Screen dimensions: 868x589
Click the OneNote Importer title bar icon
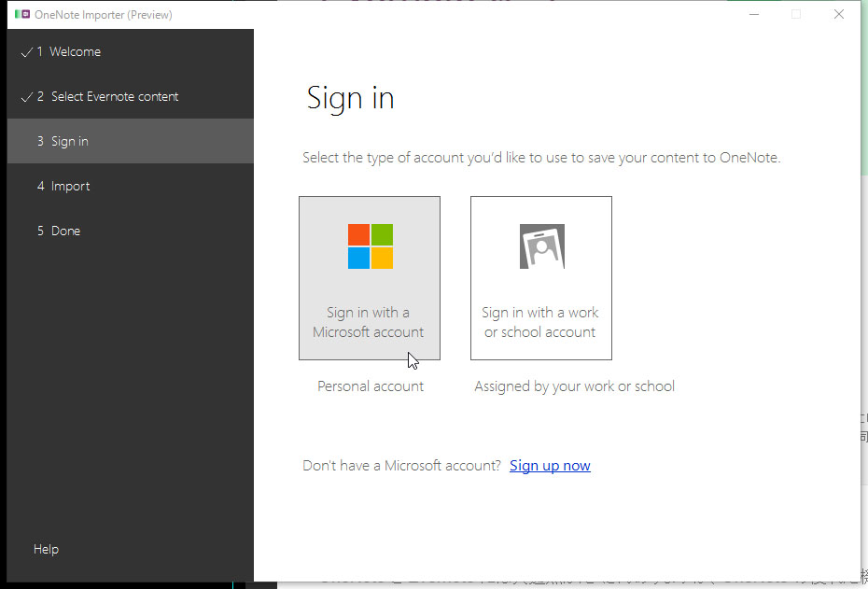pos(22,14)
